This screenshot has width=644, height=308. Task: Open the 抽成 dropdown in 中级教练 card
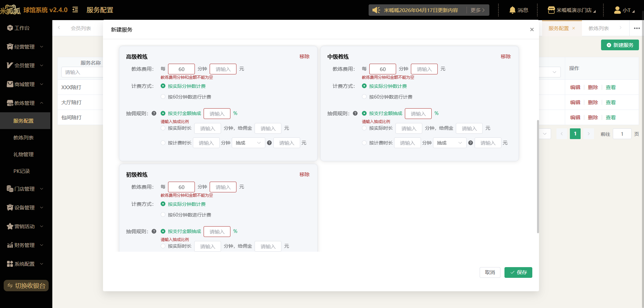point(449,143)
